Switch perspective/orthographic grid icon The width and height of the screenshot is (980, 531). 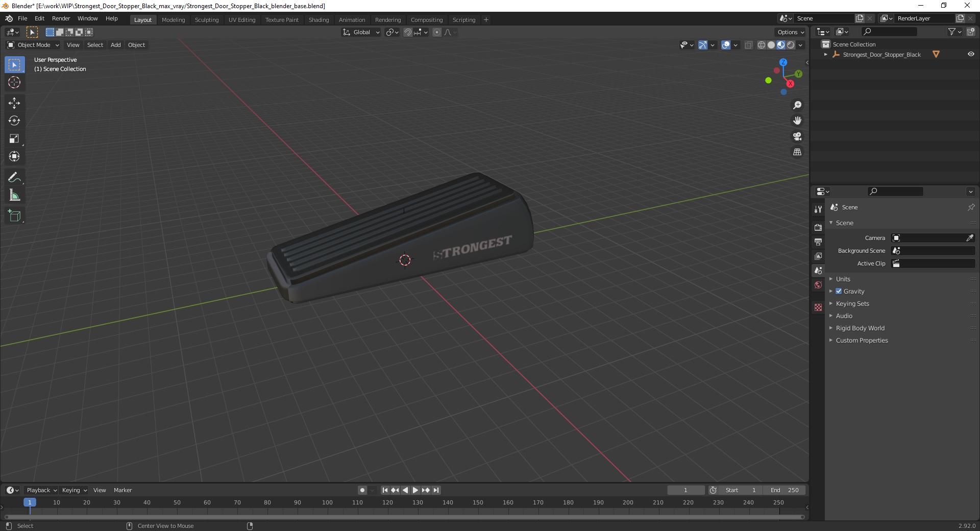click(797, 152)
